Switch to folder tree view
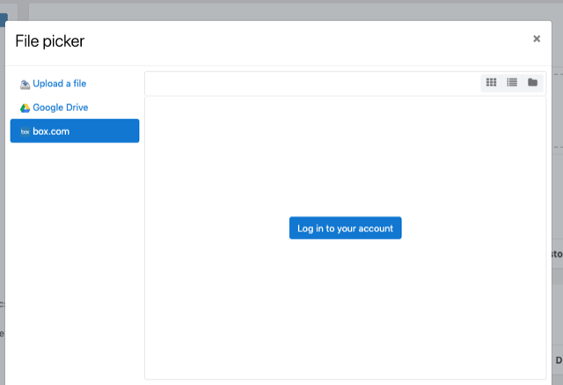This screenshot has height=385, width=563. [x=532, y=83]
